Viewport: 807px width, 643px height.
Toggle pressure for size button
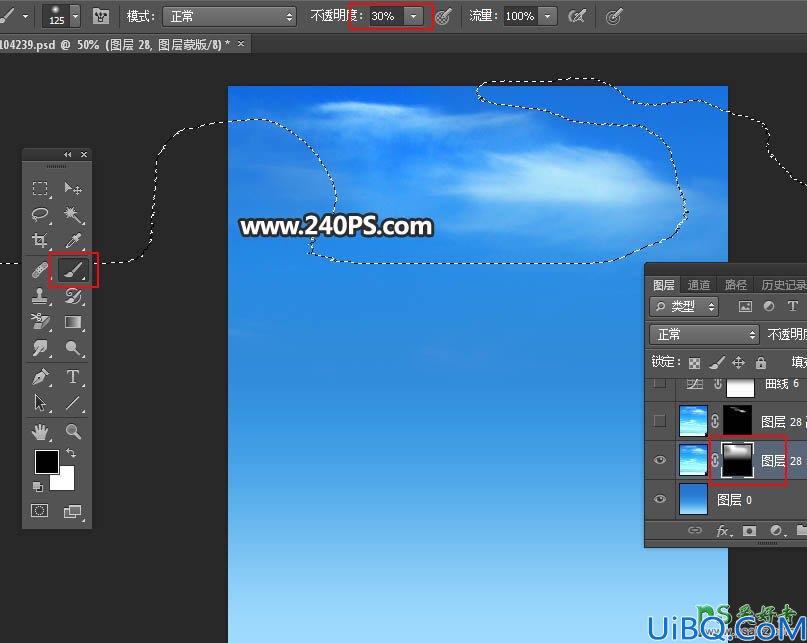[614, 16]
